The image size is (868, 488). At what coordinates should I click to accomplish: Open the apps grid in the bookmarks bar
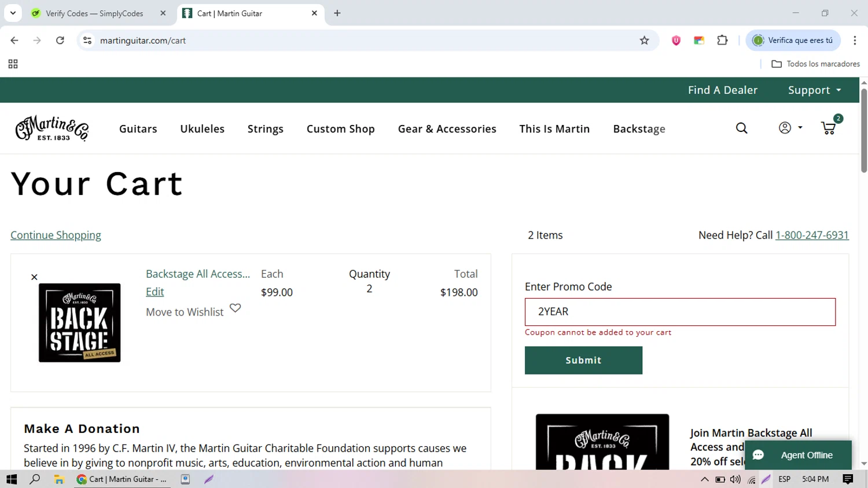coord(13,64)
